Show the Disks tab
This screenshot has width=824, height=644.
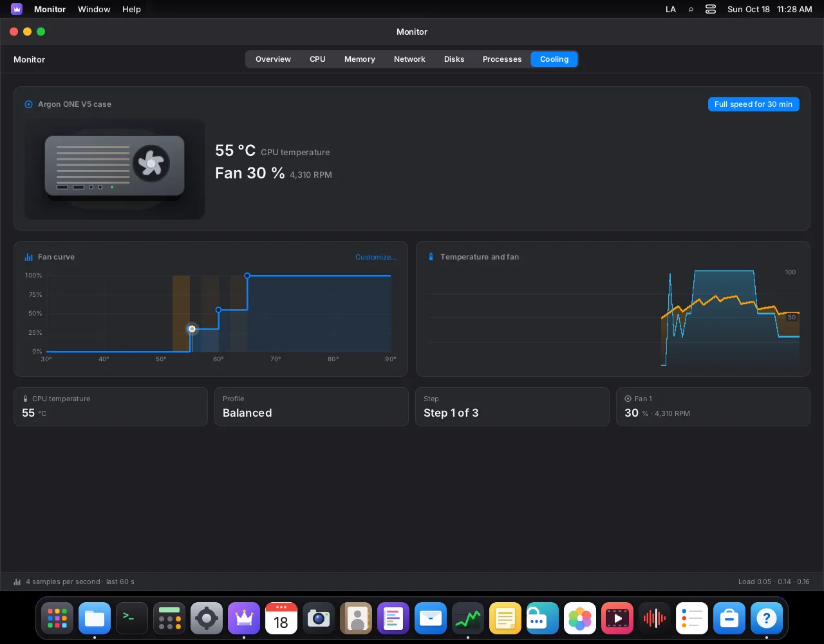tap(454, 59)
